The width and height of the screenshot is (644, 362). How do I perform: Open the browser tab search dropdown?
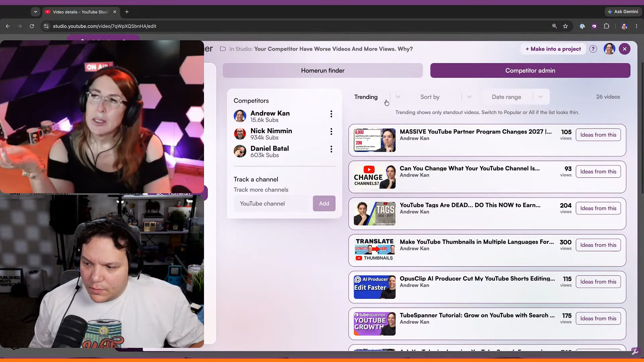tap(35, 12)
